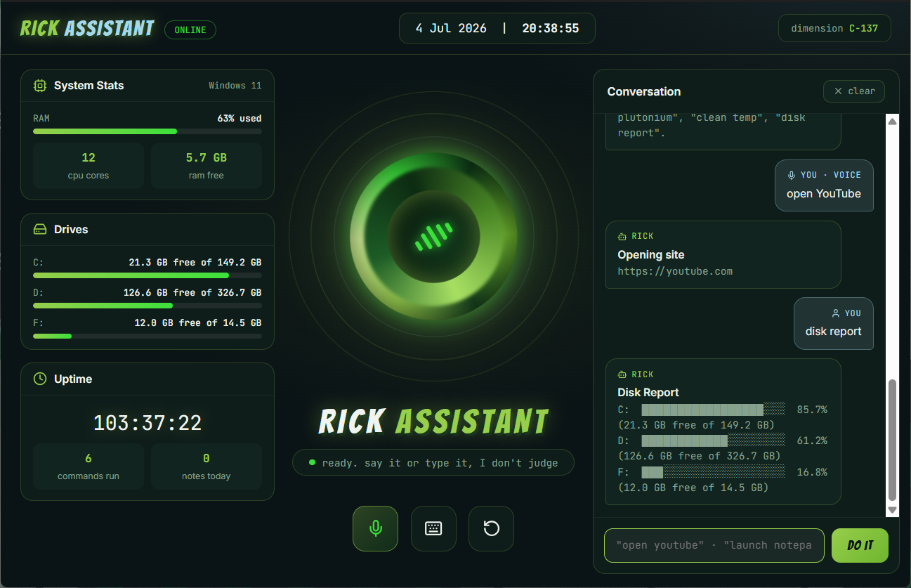Click the robot icon in the Opening site message
The image size is (911, 588).
[x=622, y=237]
